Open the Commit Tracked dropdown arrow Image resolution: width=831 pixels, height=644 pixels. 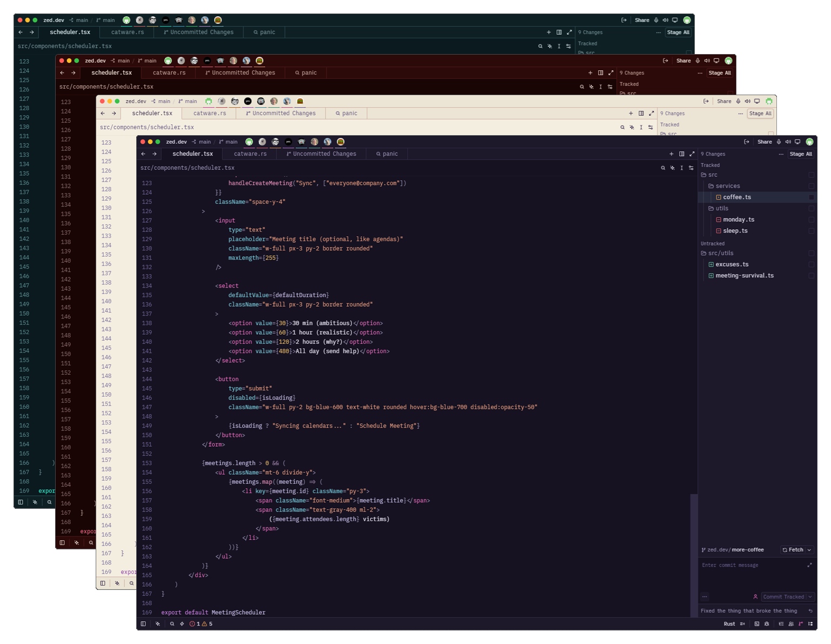(x=810, y=597)
